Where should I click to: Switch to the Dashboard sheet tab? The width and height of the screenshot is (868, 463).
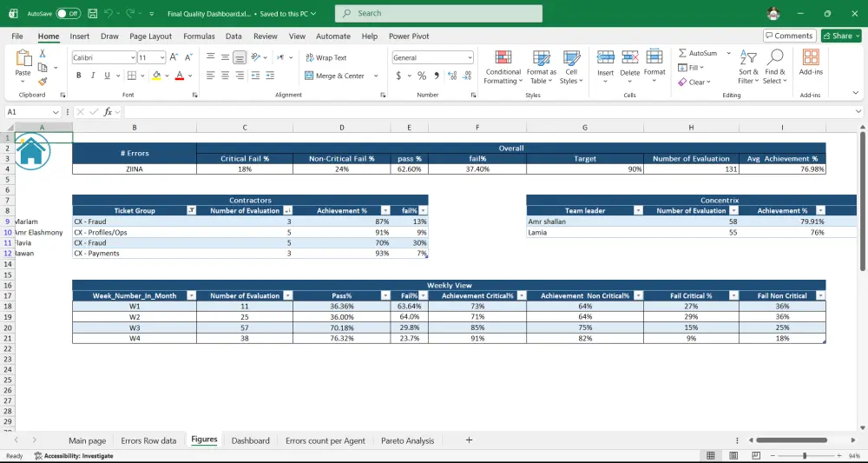[250, 440]
